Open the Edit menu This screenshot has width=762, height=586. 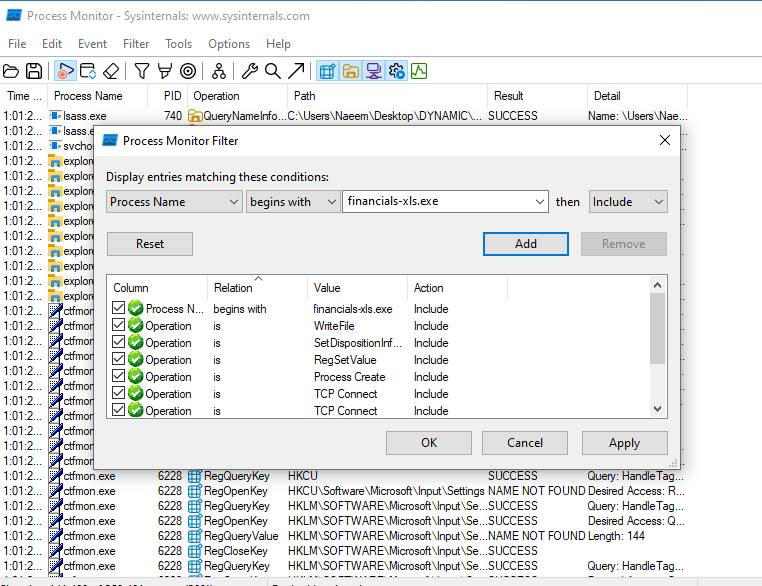pos(52,44)
